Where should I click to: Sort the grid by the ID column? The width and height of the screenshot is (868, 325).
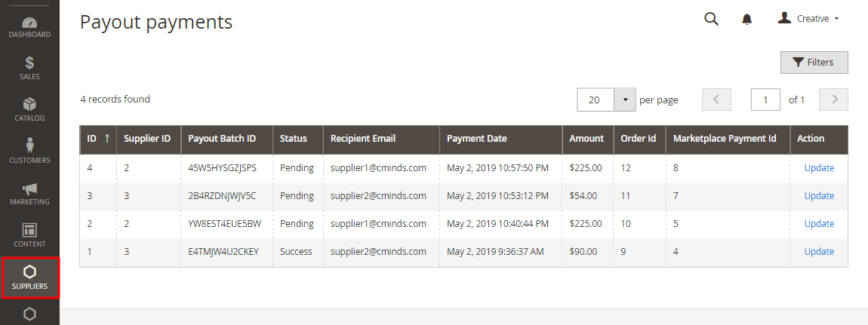98,139
